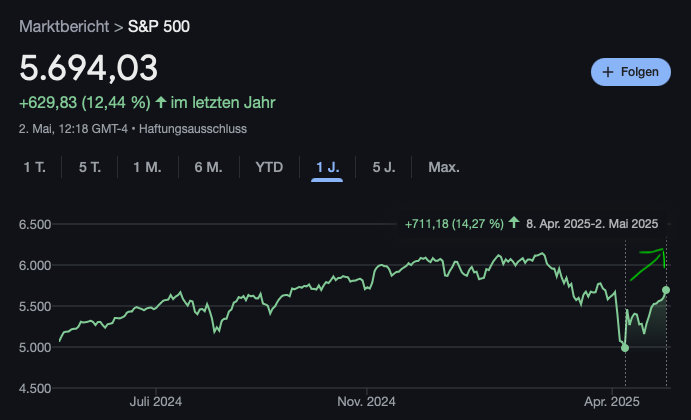Select the 6 M. time range
This screenshot has width=691, height=420.
(208, 167)
